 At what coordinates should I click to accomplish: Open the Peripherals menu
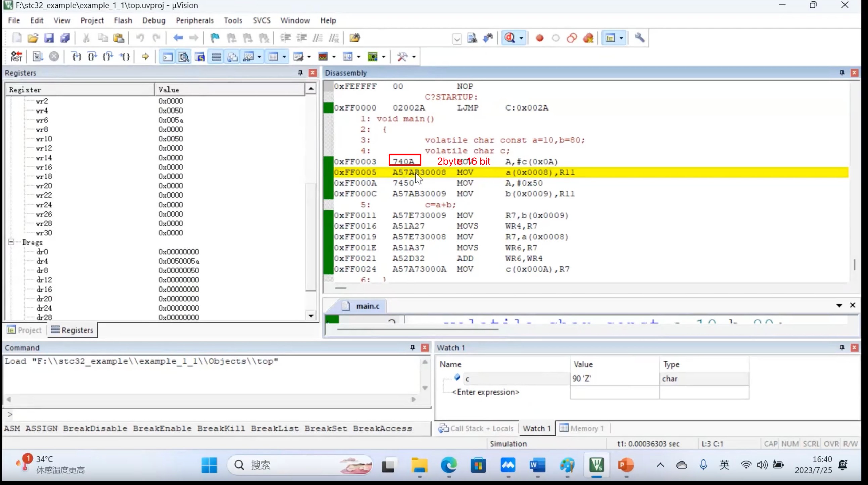tap(195, 20)
